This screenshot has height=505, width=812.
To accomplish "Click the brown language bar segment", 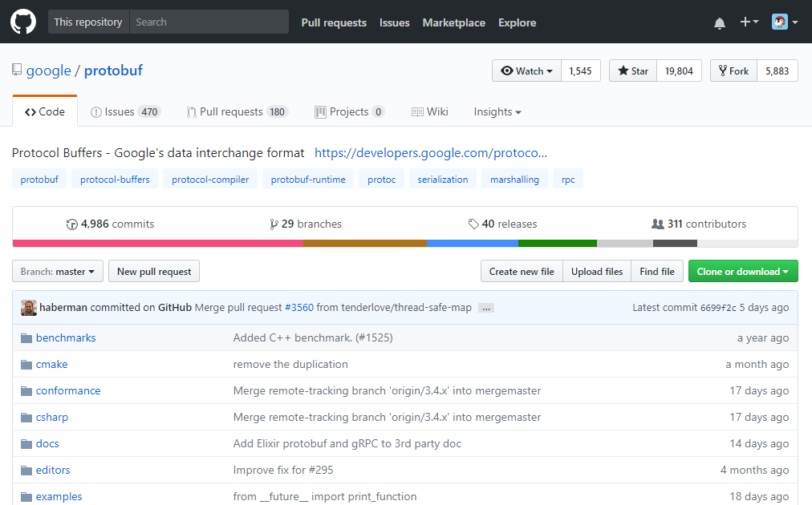I will pyautogui.click(x=365, y=243).
